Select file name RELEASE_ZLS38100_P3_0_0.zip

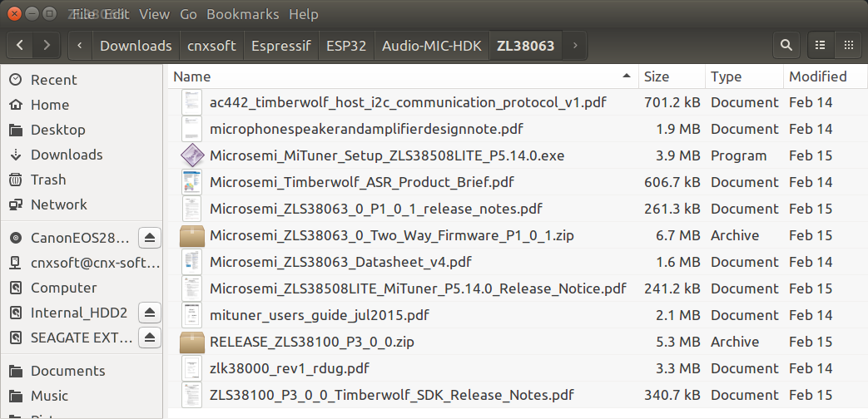click(311, 342)
